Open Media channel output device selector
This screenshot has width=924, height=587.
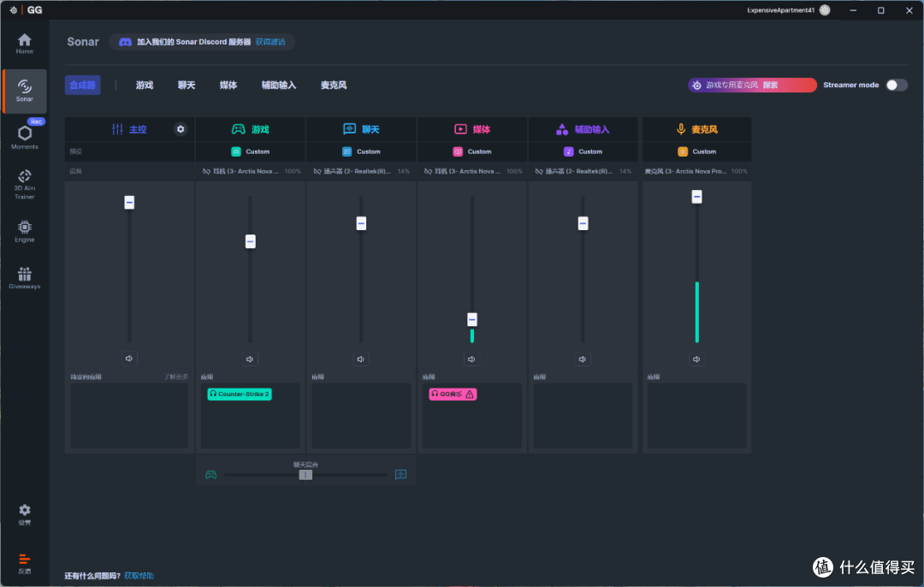[x=473, y=171]
